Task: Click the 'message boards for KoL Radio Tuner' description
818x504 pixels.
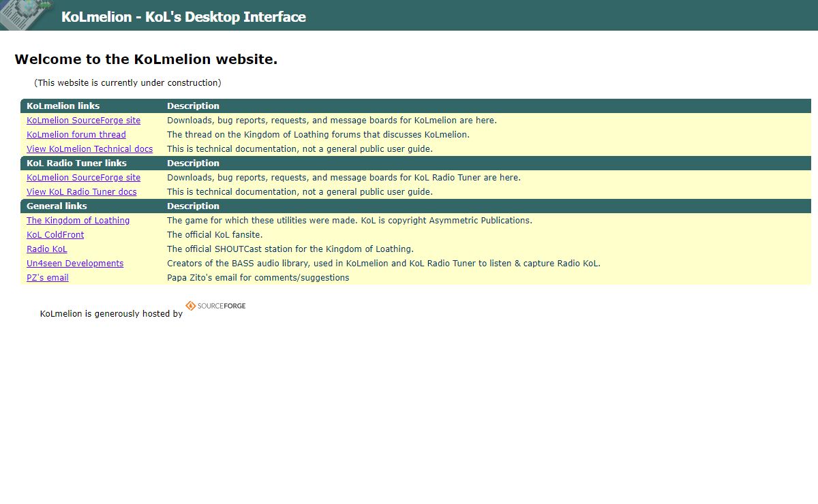Action: point(344,178)
